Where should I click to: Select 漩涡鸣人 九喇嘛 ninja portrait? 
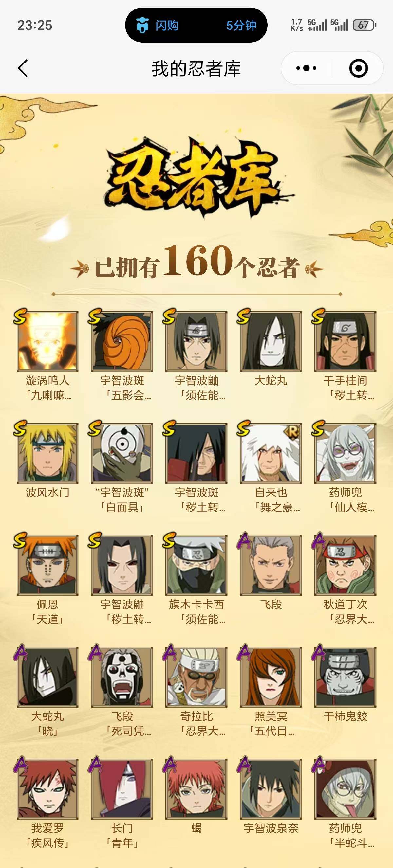pos(47,341)
